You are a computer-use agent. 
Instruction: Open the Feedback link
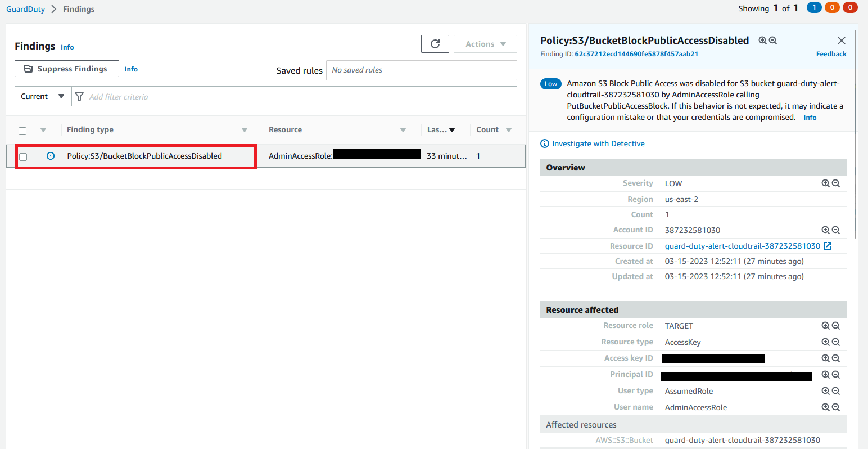click(x=831, y=54)
